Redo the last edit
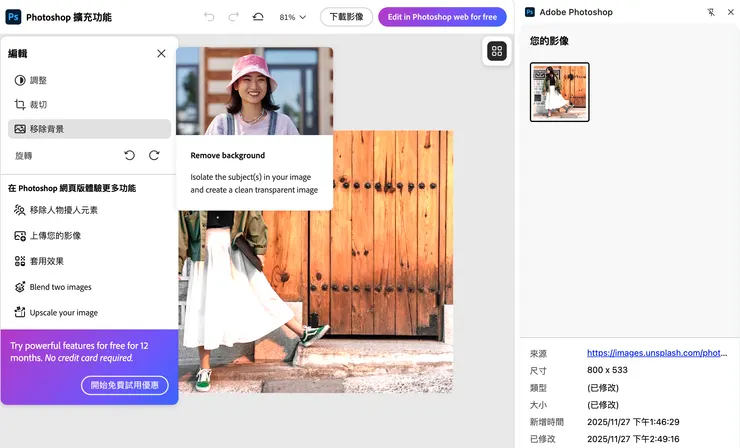 click(x=234, y=17)
